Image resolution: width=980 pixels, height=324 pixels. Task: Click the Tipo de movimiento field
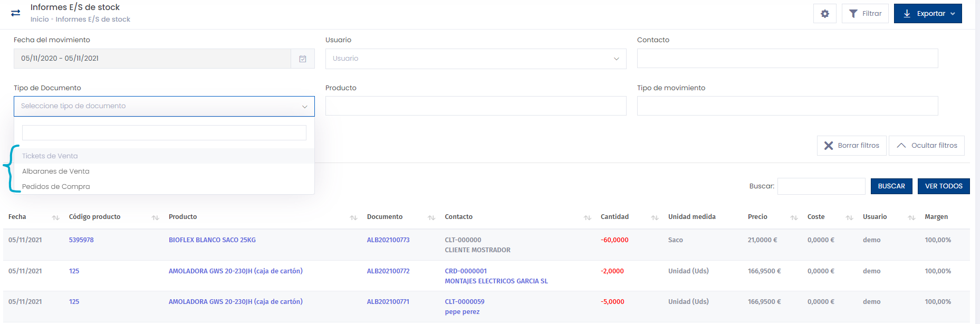[x=787, y=106]
